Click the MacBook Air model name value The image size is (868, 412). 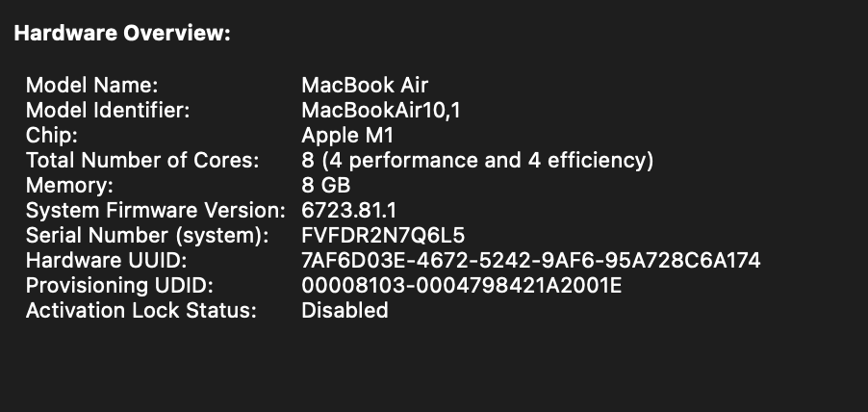point(365,85)
